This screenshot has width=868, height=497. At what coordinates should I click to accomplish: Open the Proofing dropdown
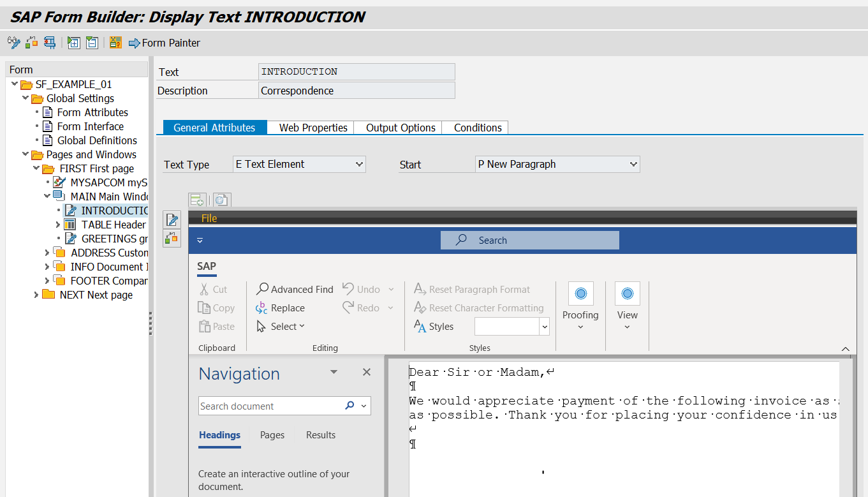point(580,327)
